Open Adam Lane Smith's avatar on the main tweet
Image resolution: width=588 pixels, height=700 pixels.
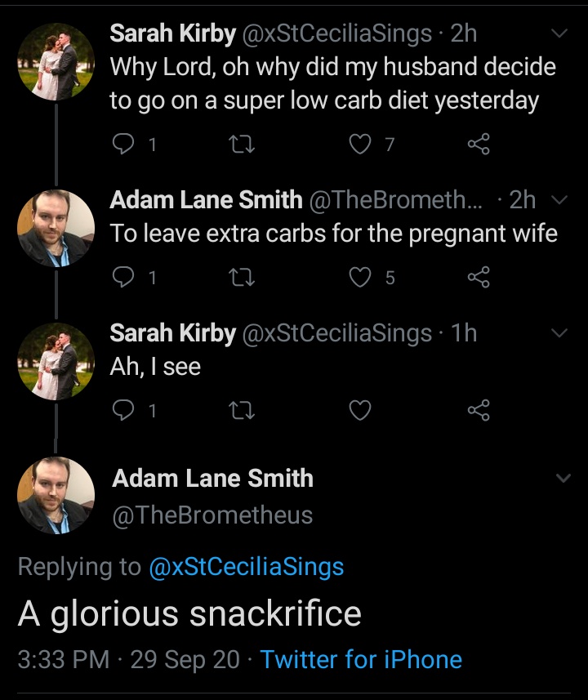pyautogui.click(x=56, y=495)
